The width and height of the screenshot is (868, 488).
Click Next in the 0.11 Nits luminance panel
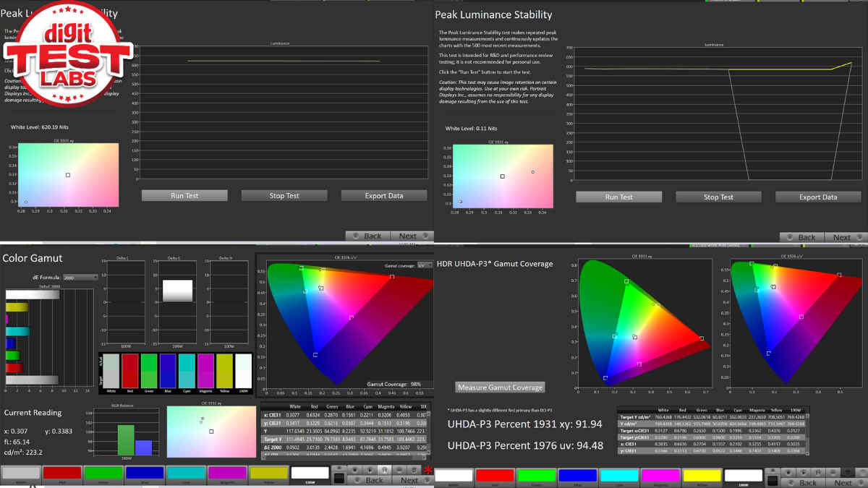point(842,237)
